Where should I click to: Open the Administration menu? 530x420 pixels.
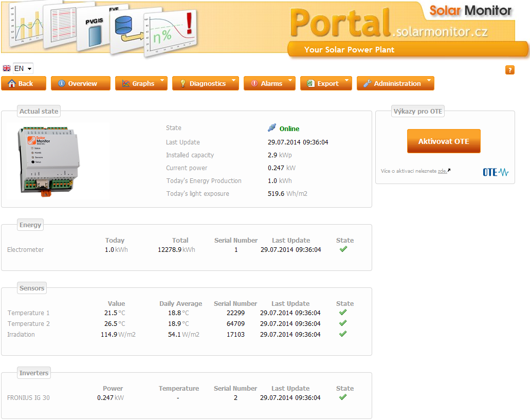pyautogui.click(x=395, y=83)
